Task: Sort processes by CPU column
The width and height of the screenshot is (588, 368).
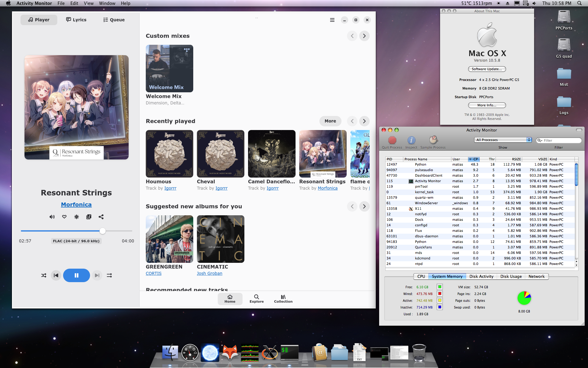Action: (x=473, y=159)
